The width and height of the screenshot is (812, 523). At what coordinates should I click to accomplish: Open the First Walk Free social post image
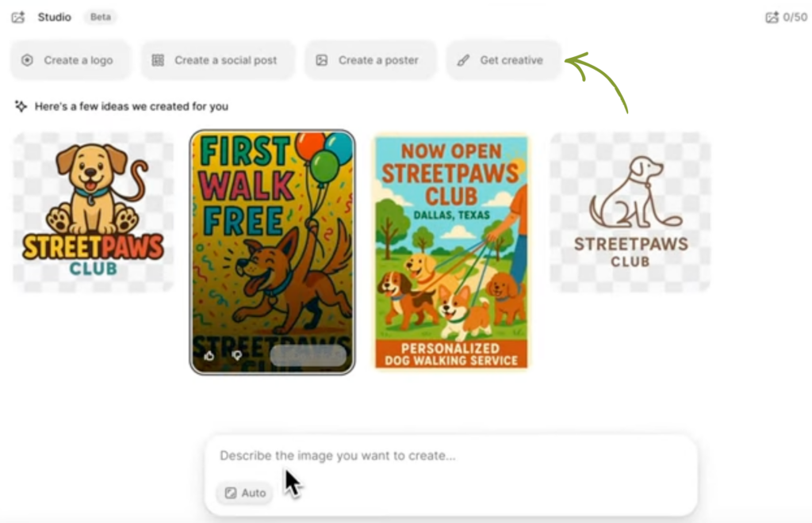tap(272, 238)
